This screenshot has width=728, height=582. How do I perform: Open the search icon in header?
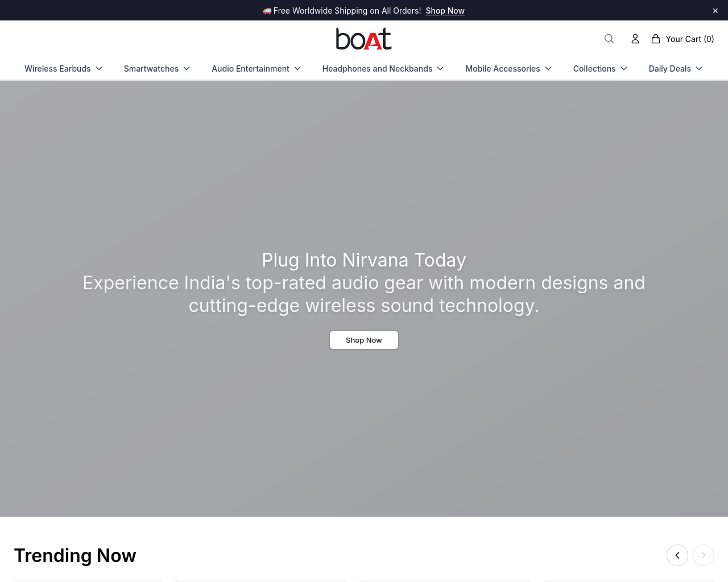point(609,39)
